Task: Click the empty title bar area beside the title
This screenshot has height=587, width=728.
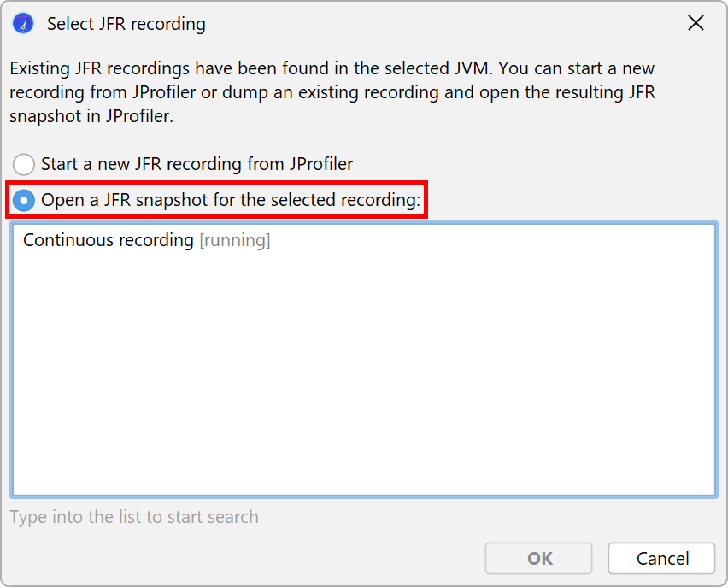Action: tap(441, 23)
